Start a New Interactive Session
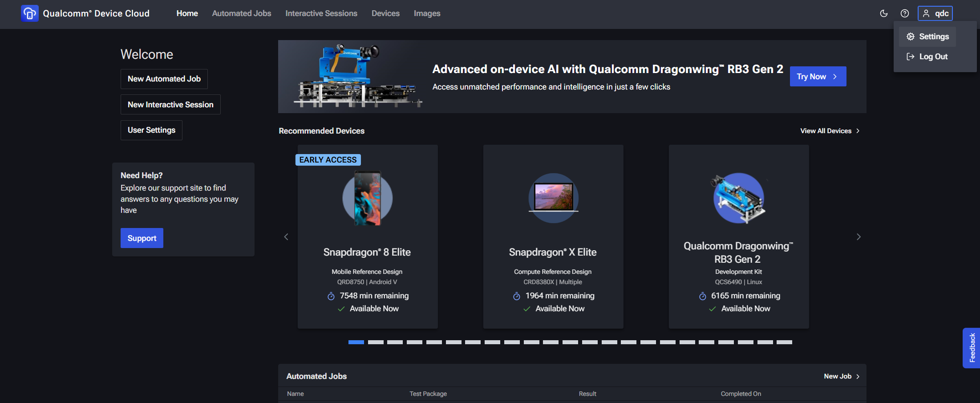 [170, 105]
